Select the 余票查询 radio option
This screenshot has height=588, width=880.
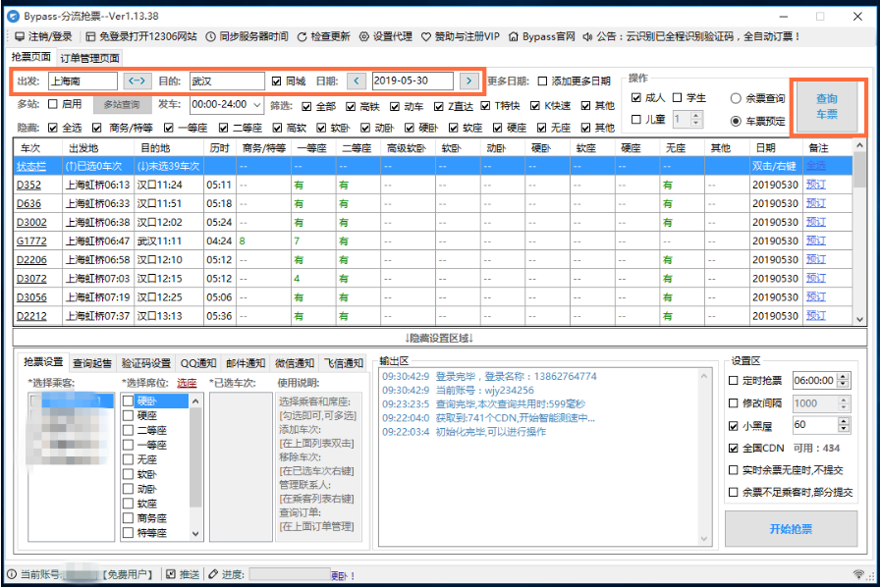[x=736, y=98]
